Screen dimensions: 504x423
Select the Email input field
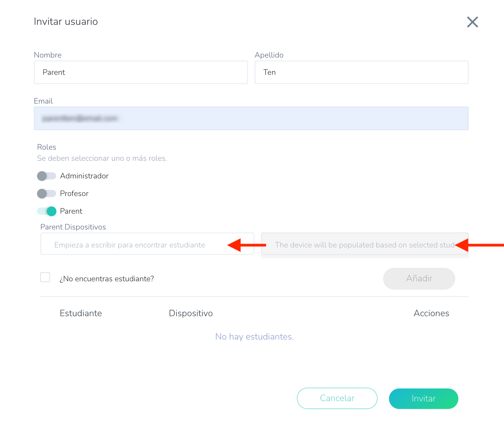(x=251, y=118)
